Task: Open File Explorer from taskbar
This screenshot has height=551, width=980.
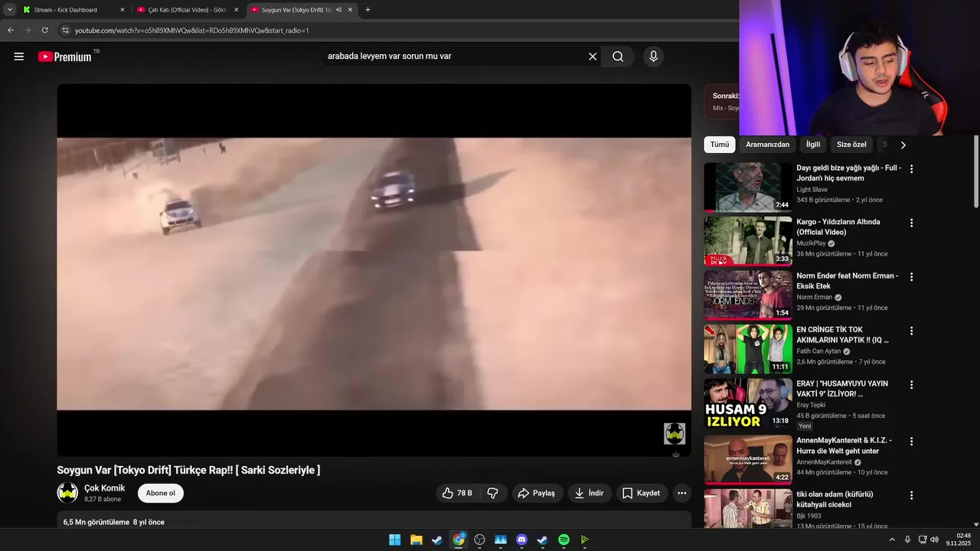Action: coord(416,540)
